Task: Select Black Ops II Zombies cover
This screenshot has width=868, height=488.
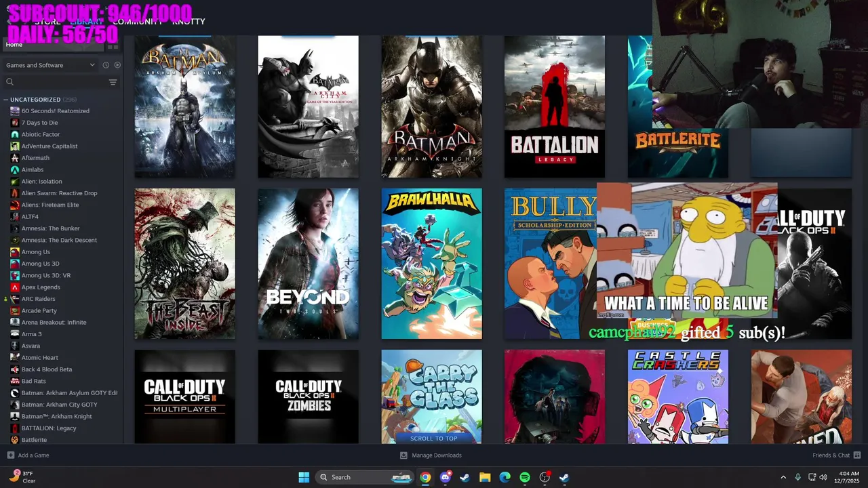Action: pos(308,396)
